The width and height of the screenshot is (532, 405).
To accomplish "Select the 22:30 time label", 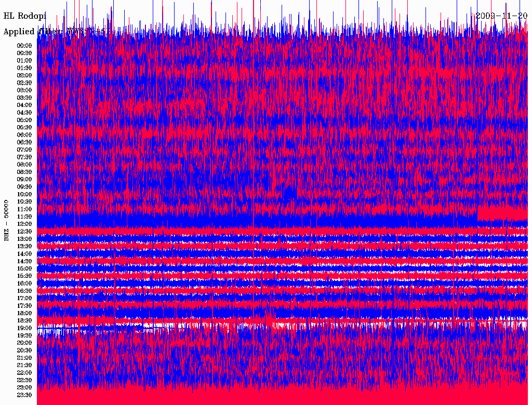I will click(24, 380).
